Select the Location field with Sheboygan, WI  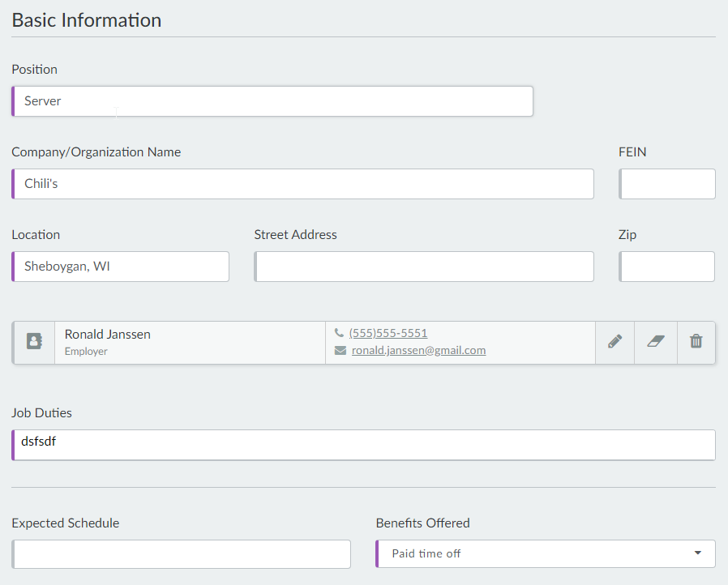(x=122, y=267)
